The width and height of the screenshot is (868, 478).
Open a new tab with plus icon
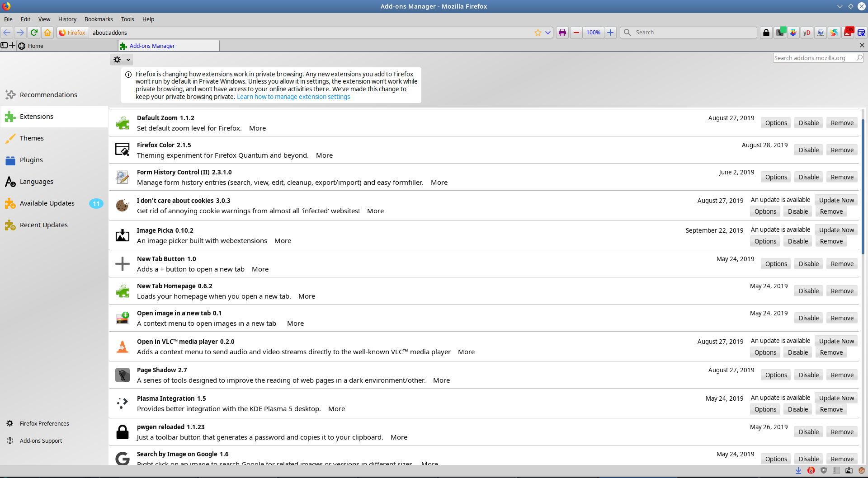pos(12,46)
